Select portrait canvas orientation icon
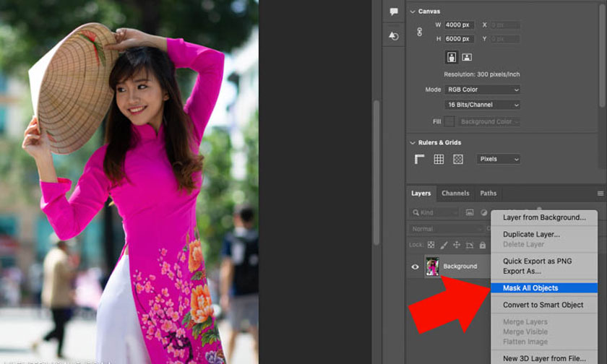The image size is (607, 364). coord(452,57)
